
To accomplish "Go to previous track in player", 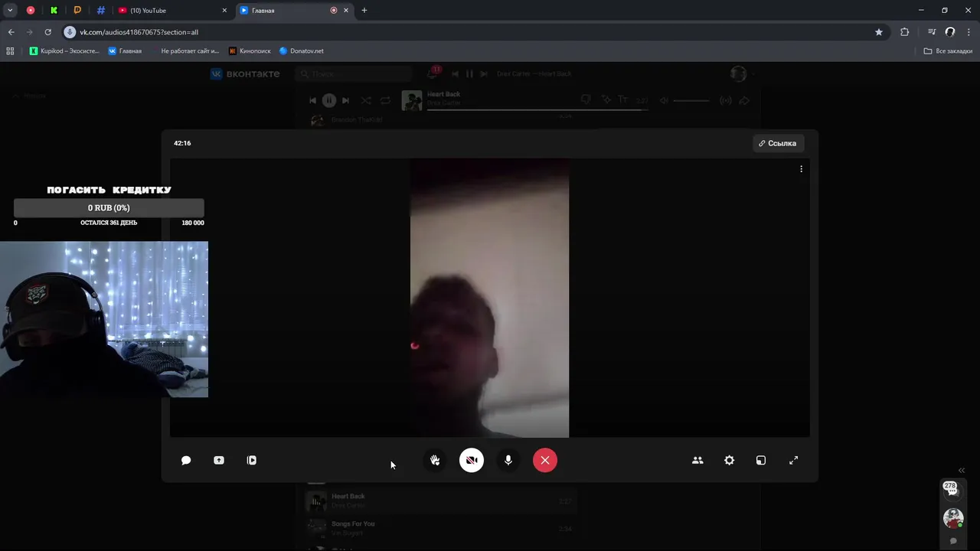I will 312,100.
